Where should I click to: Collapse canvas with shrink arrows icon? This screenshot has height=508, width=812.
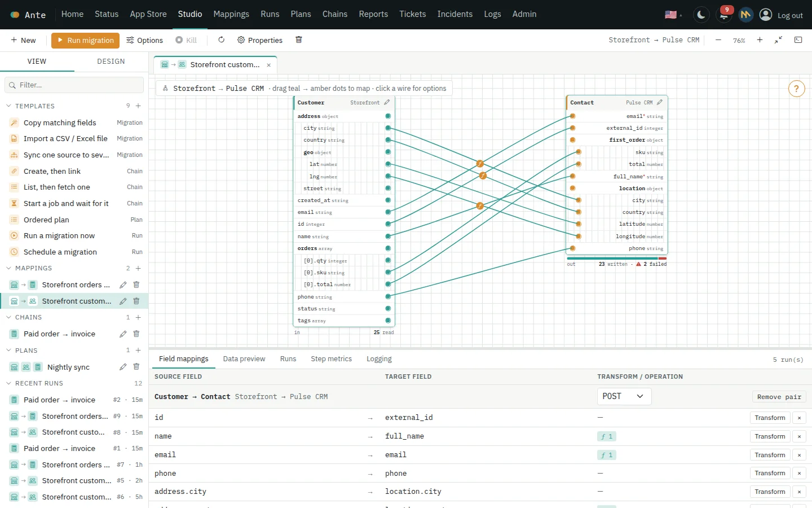click(x=779, y=40)
